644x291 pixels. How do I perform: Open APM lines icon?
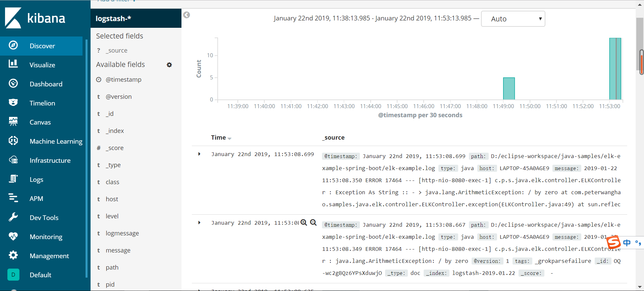13,198
